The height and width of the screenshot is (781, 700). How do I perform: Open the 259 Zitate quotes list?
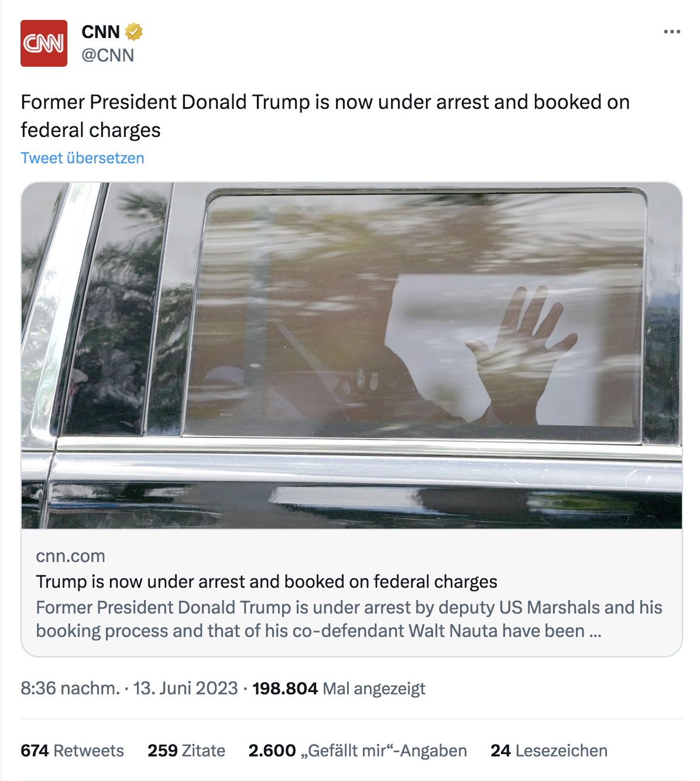point(186,751)
